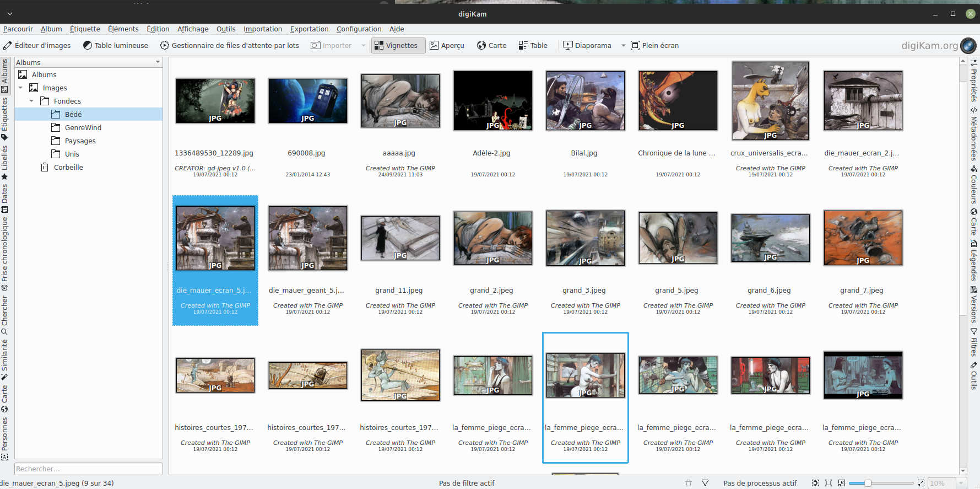Open the 10% zoom level combo box
980x489 pixels.
(947, 483)
